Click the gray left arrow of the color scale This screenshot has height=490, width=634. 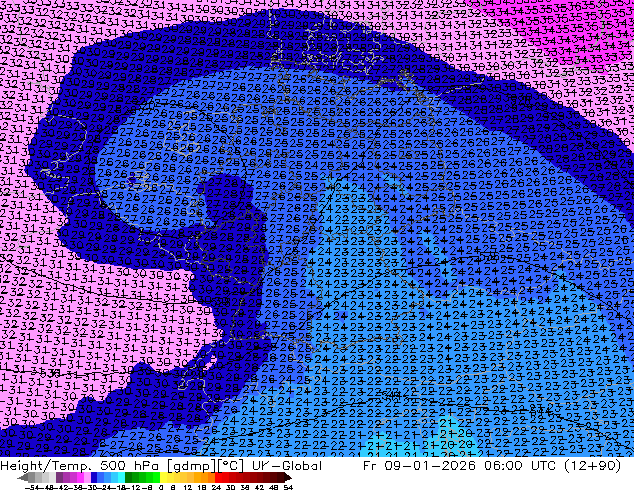pos(22,477)
